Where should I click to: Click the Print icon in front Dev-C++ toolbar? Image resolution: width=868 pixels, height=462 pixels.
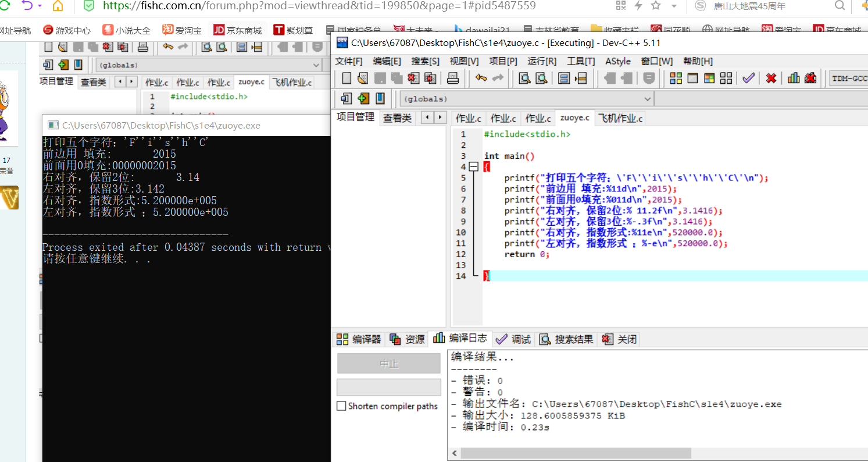point(453,78)
